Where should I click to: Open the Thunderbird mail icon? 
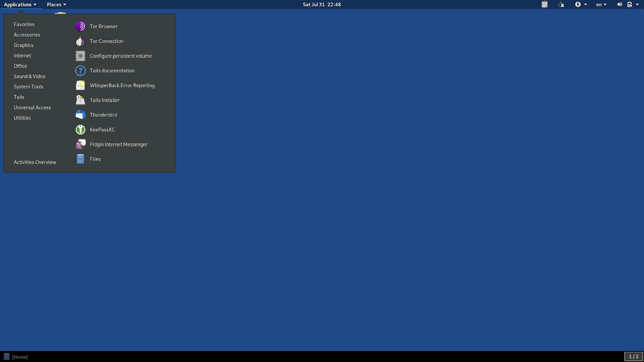point(80,115)
